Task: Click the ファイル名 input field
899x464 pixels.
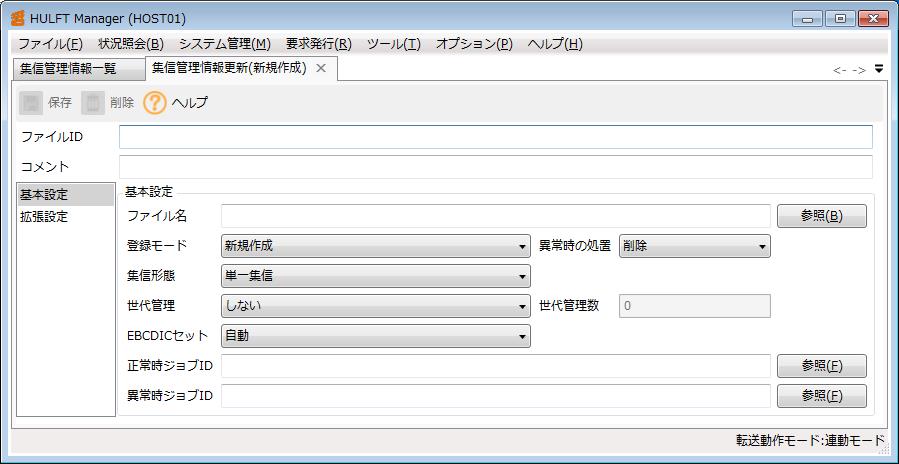Action: [496, 216]
